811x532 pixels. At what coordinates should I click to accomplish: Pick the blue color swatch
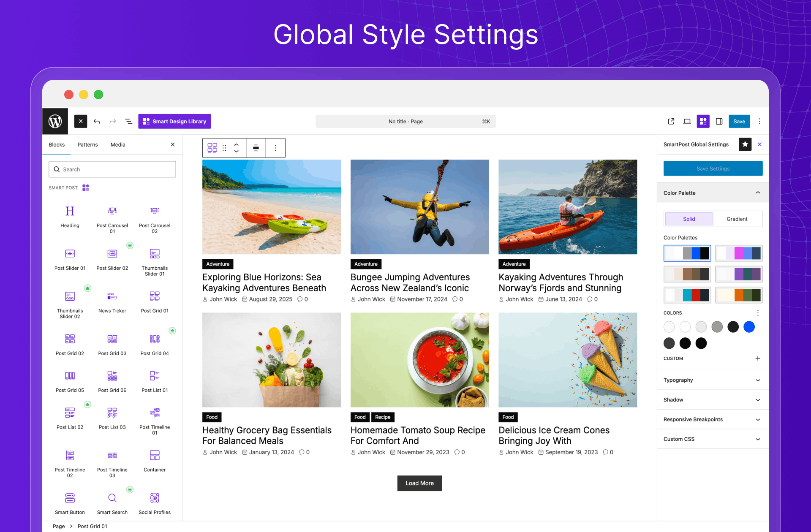pos(749,327)
